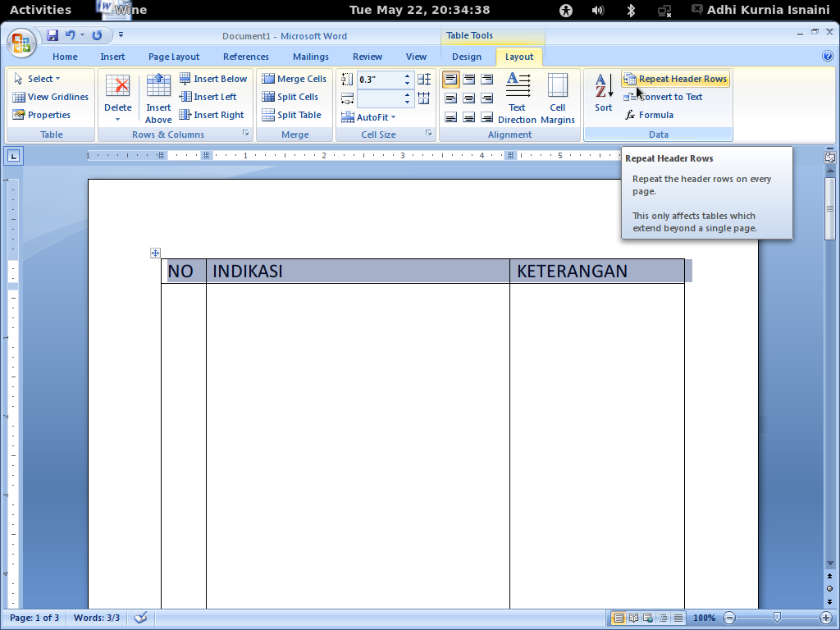Set cell alignment to bottom center
This screenshot has width=840, height=630.
pos(468,116)
